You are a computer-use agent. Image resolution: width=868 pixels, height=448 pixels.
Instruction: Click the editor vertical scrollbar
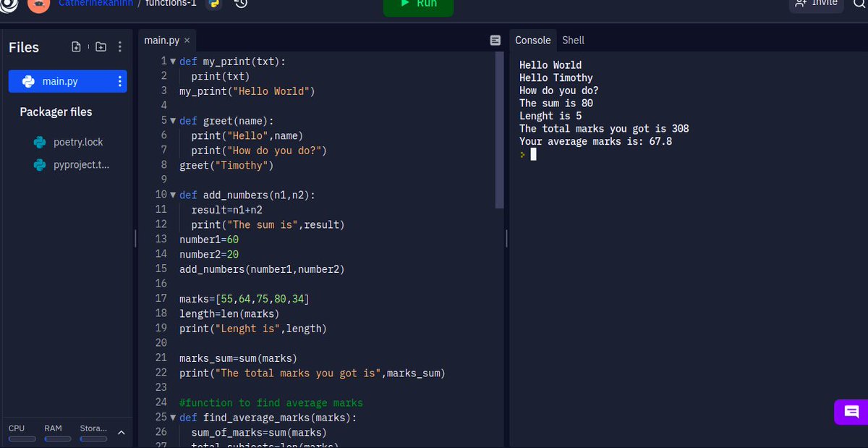(x=499, y=130)
